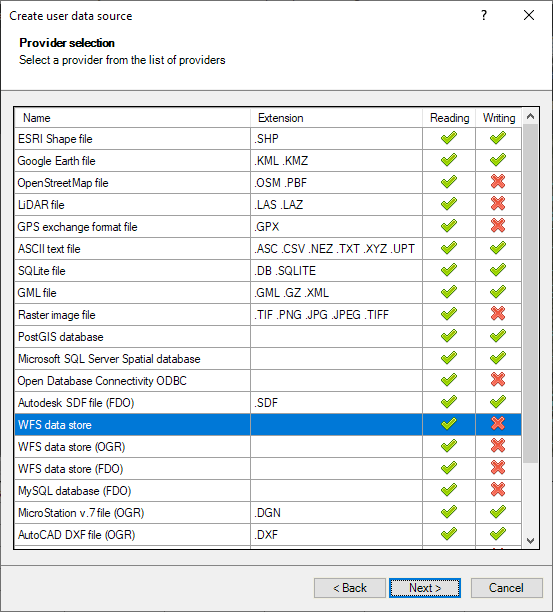Click the red Writing cross for MySQL database (FDO)
553x612 pixels.
(498, 489)
